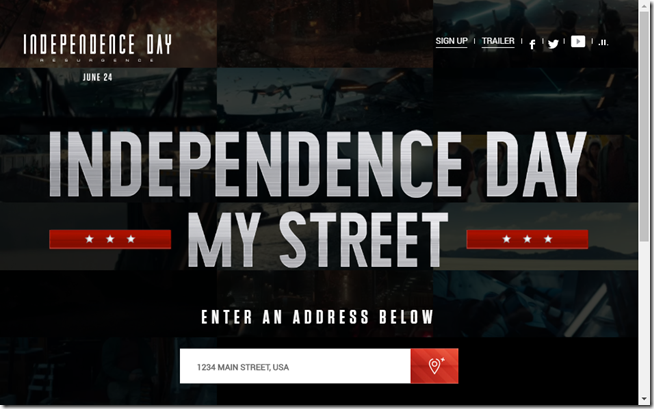
Task: Click the large INDEPENDENCE DAY headline
Action: coord(318,164)
